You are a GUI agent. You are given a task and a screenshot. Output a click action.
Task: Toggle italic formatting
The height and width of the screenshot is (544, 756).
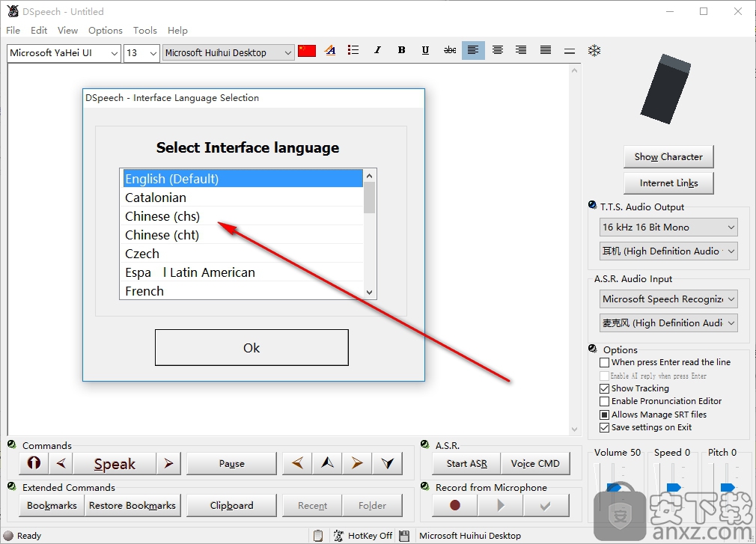click(x=377, y=50)
